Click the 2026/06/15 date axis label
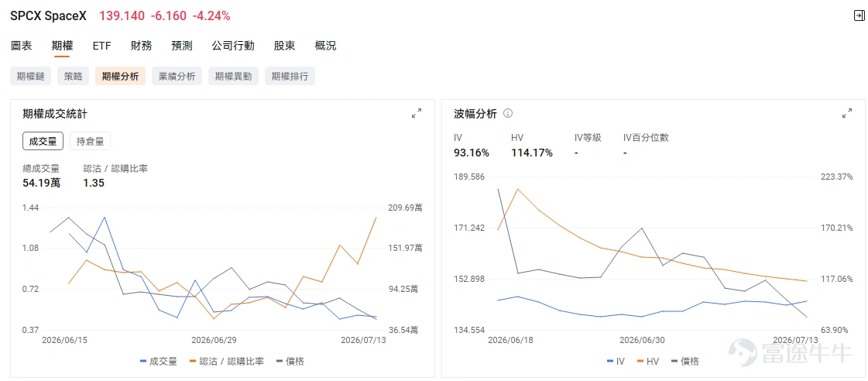868x381 pixels. pos(65,340)
